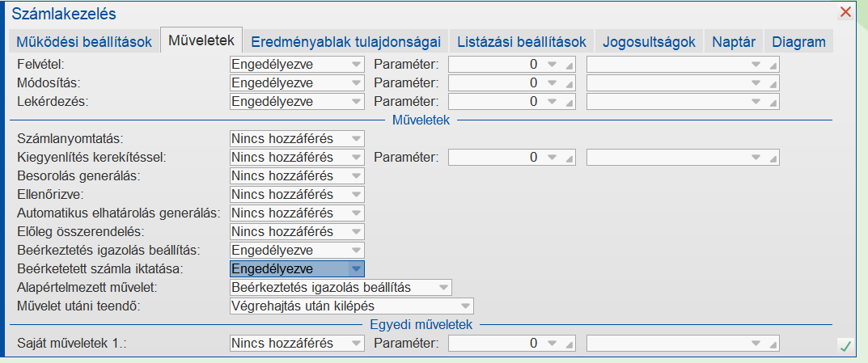Open the Beérkeztetett számla iktatása dropdown
Screen dimensions: 868x363
tap(356, 269)
